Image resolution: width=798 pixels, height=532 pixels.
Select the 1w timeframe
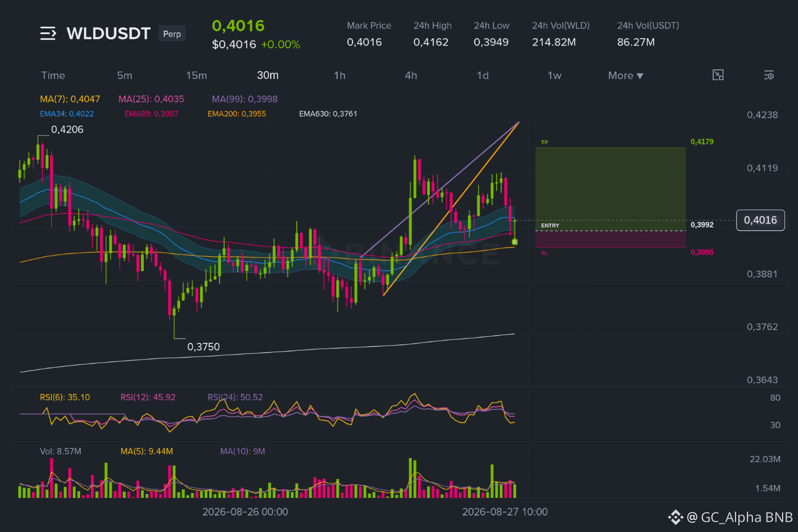click(x=554, y=76)
